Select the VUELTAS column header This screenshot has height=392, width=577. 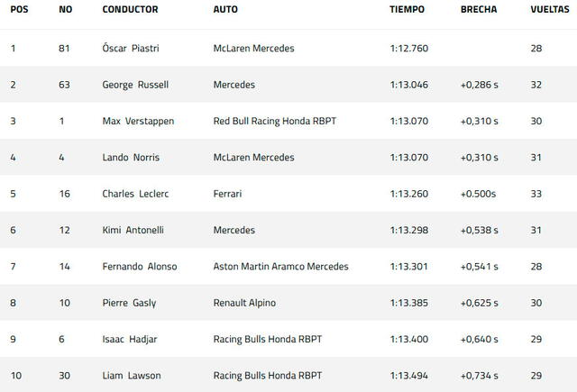[x=550, y=9]
